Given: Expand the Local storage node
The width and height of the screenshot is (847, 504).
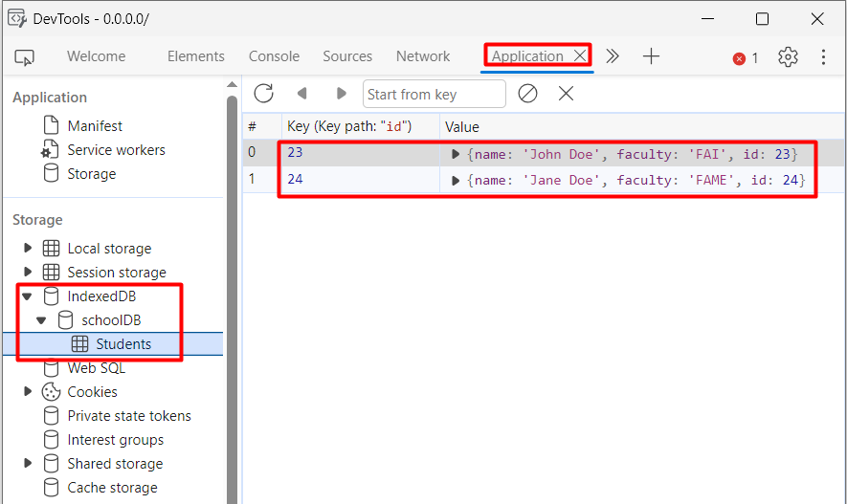Looking at the screenshot, I should point(27,248).
